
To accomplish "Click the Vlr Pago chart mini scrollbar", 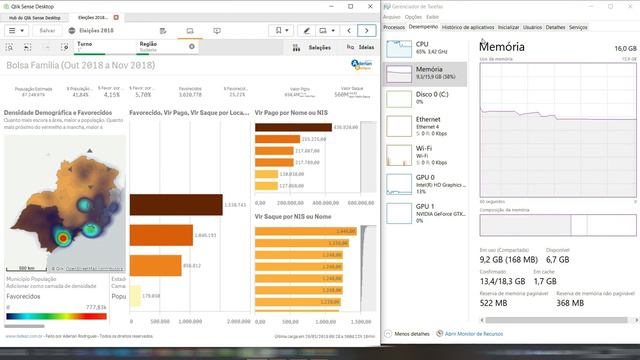I will click(369, 157).
